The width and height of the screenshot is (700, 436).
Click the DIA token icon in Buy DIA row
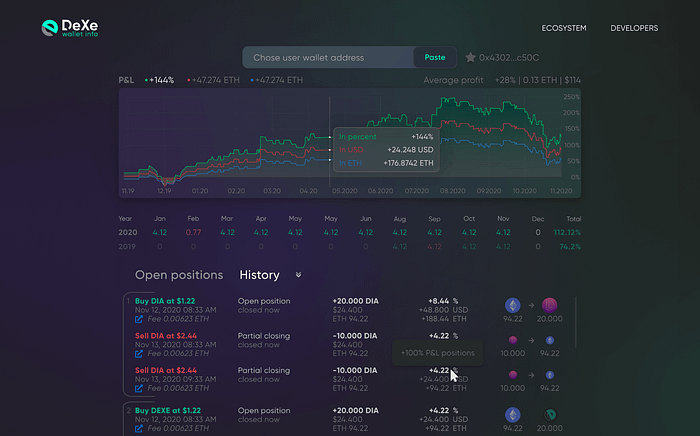pos(550,305)
